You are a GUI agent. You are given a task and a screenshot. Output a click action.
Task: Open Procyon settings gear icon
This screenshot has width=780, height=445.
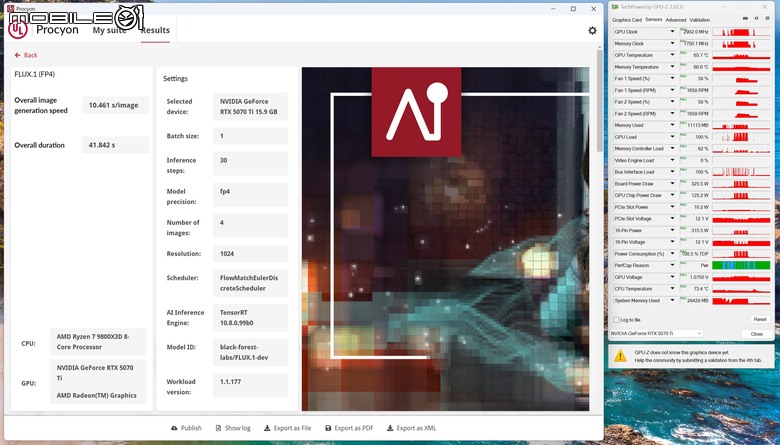click(x=592, y=30)
